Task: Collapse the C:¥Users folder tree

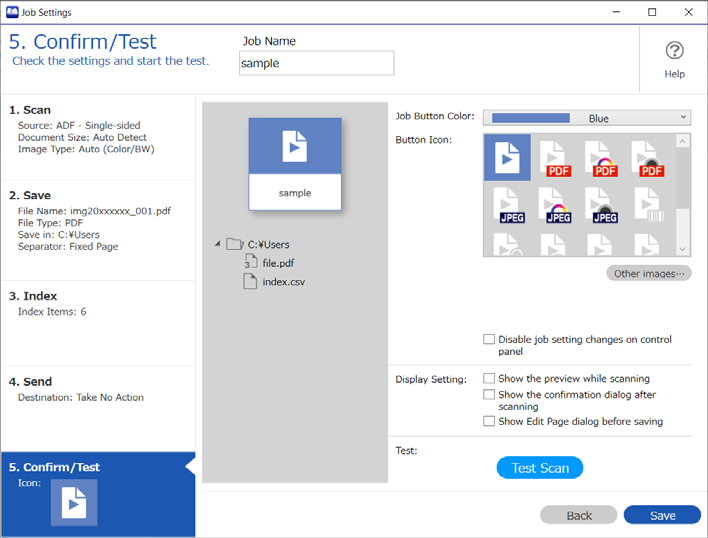Action: [x=218, y=244]
